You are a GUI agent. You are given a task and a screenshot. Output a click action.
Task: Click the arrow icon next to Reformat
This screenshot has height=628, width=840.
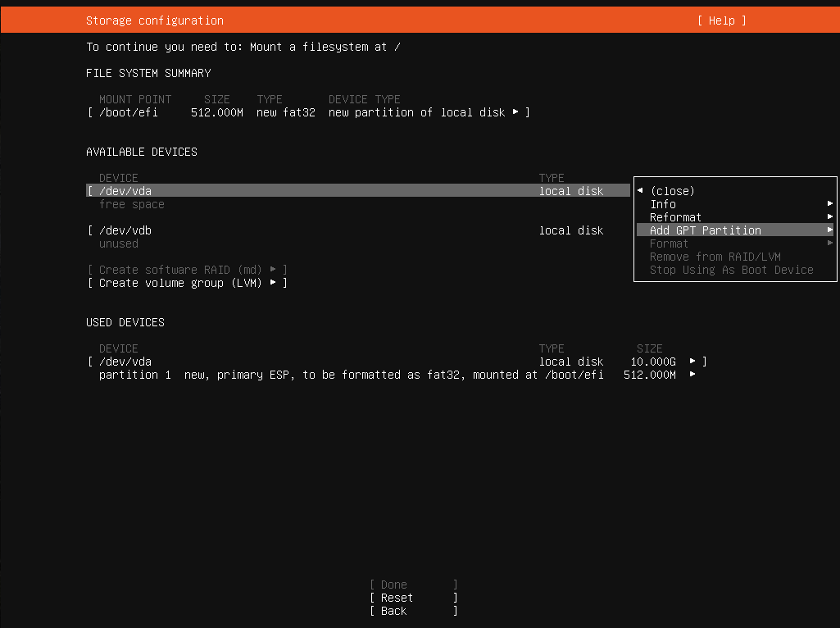click(x=830, y=217)
